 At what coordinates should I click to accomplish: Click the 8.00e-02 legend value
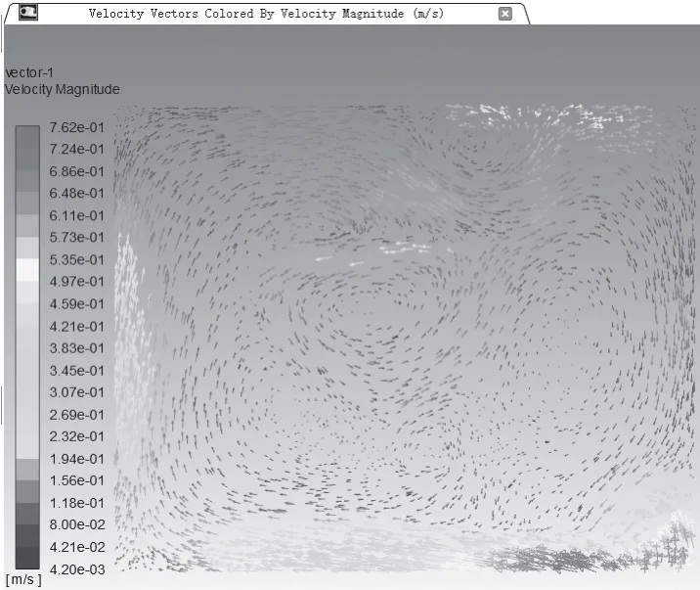click(x=77, y=524)
